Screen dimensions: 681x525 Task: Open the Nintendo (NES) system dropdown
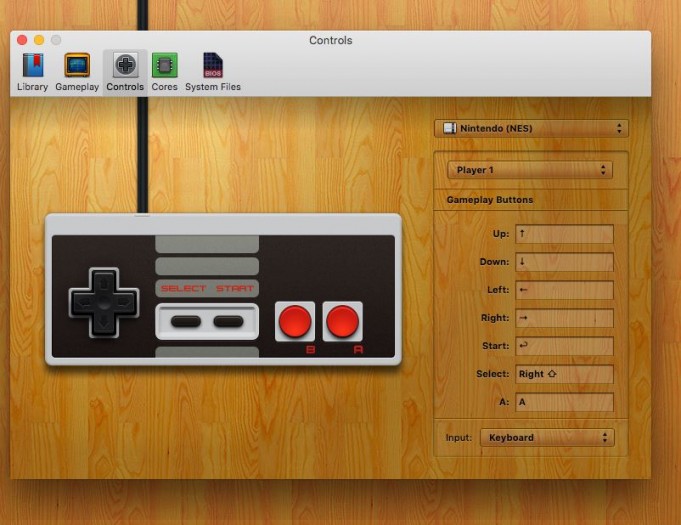[531, 129]
